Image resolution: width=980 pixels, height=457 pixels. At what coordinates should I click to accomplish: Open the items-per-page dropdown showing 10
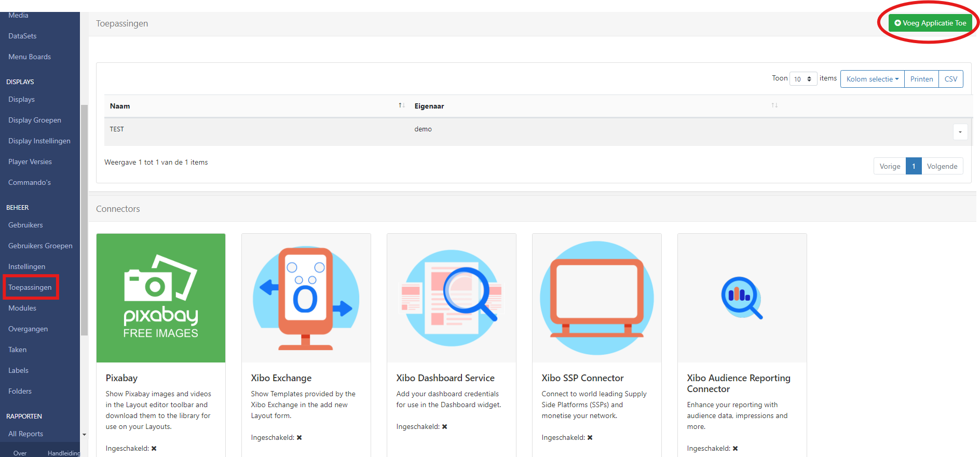pos(803,79)
